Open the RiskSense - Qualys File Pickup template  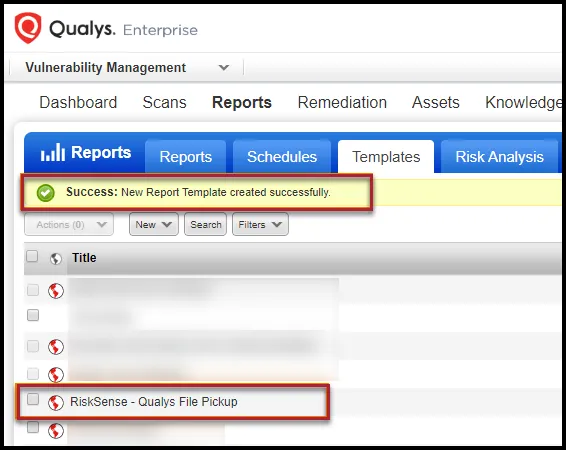click(154, 402)
